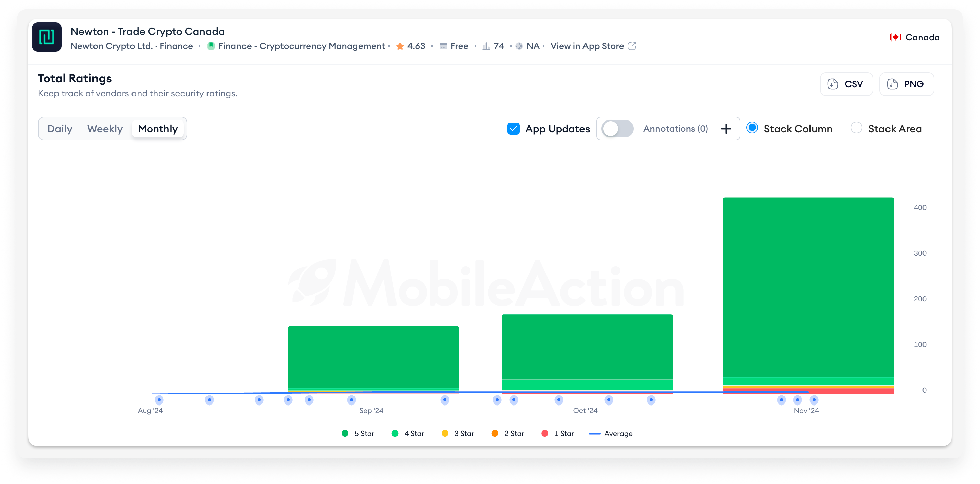
Task: Click the Nov '24 axis label
Action: coord(806,410)
